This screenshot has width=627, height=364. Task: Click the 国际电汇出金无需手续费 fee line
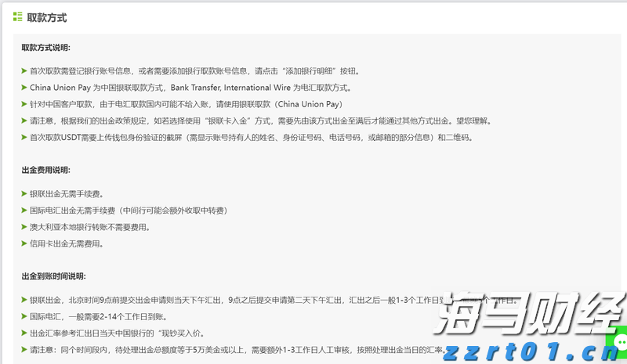coord(128,211)
